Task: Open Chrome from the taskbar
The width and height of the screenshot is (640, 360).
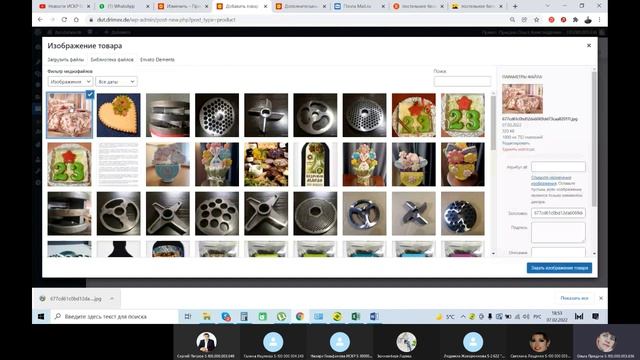Action: tap(300, 316)
